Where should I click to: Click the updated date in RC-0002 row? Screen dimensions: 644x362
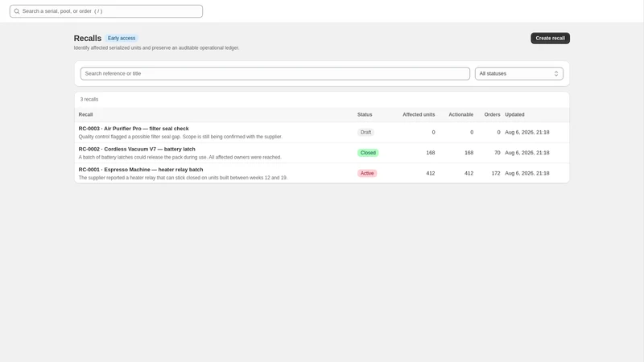coord(527,153)
